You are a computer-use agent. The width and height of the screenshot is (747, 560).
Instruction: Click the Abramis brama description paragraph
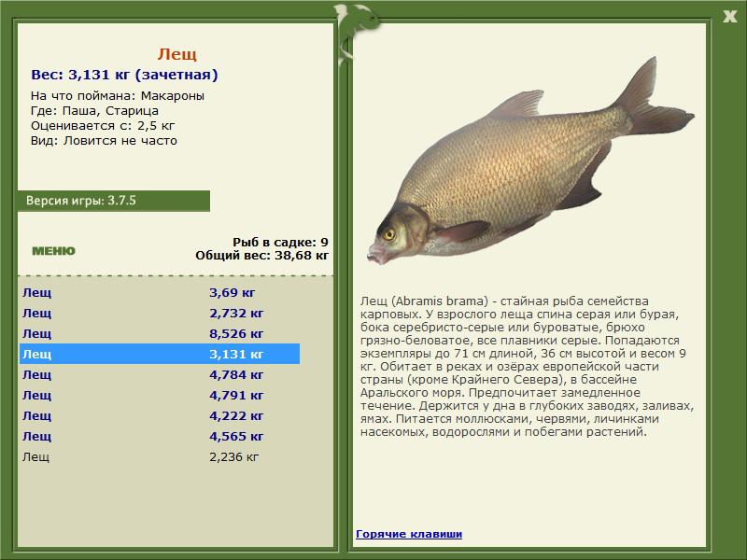pyautogui.click(x=527, y=366)
